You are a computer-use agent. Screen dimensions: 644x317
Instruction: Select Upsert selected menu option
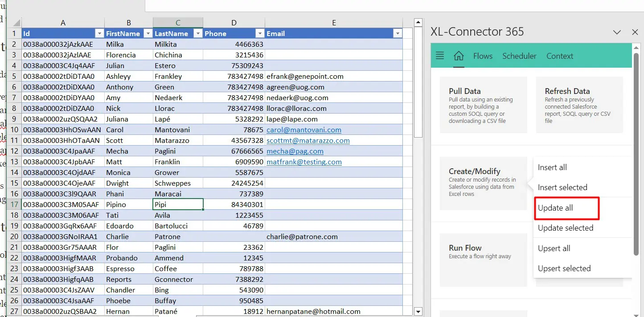(x=564, y=268)
